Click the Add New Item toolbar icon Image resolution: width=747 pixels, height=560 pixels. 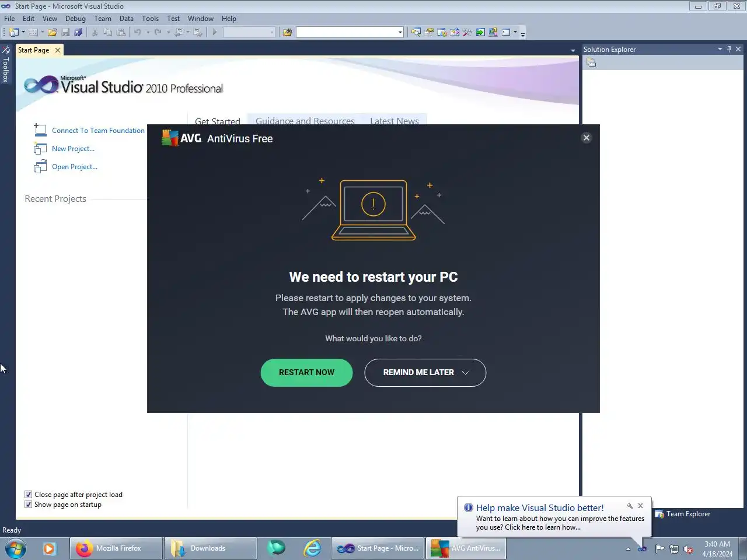(x=33, y=32)
